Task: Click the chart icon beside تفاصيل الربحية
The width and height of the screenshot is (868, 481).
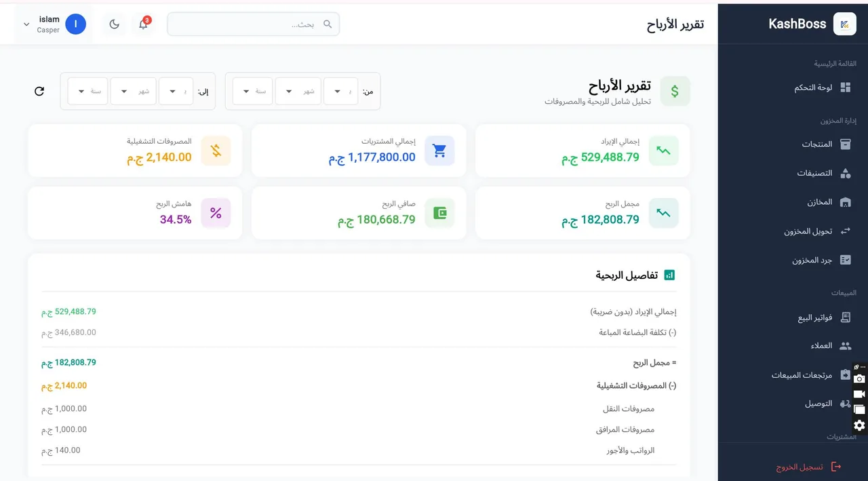Action: tap(669, 275)
